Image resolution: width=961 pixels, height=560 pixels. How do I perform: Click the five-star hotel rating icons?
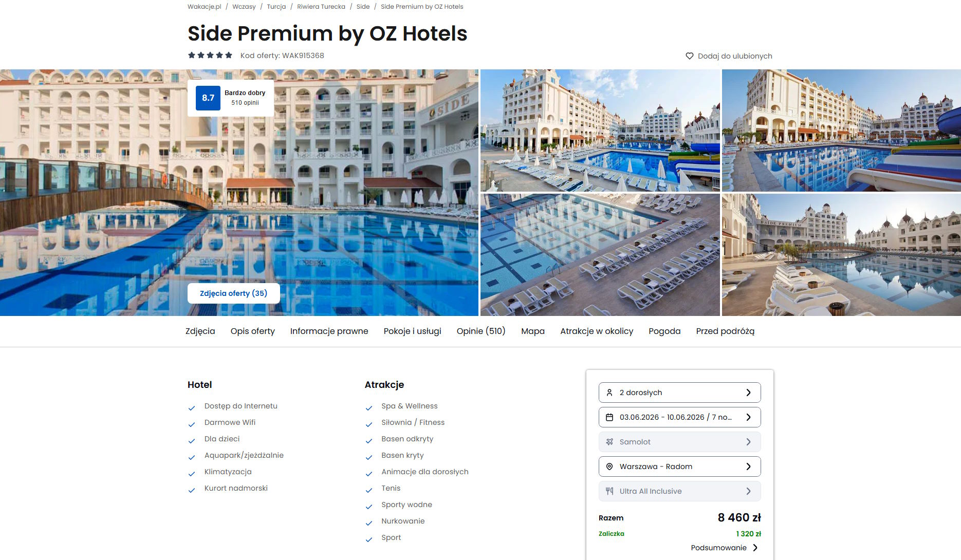(210, 55)
